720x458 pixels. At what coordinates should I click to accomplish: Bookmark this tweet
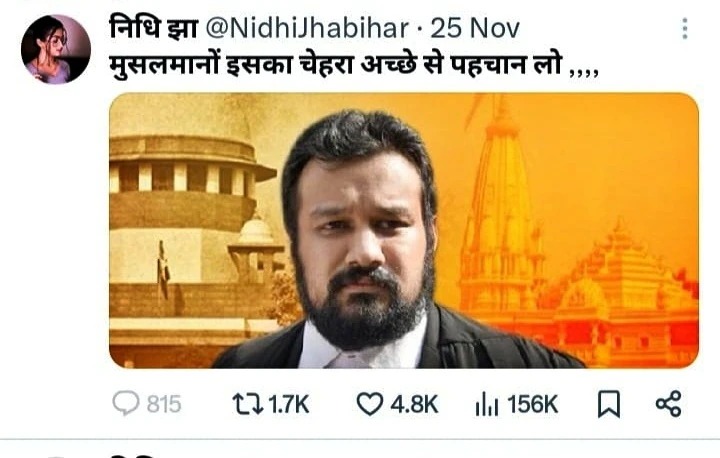[x=609, y=404]
